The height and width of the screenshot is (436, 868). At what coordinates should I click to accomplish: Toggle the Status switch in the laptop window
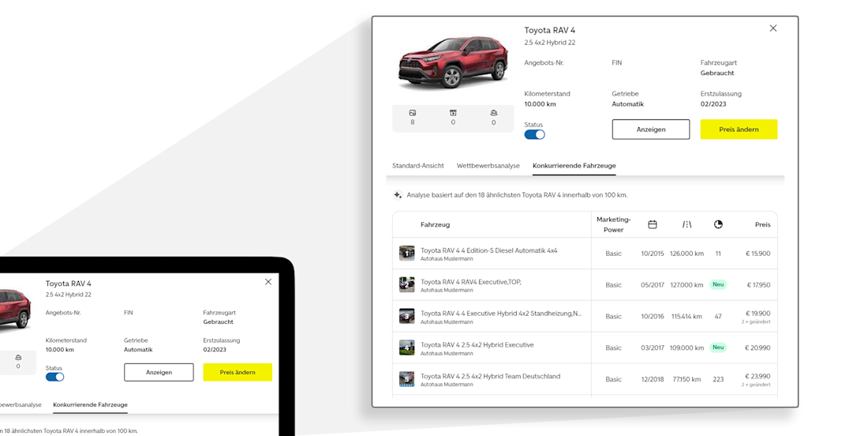(54, 377)
